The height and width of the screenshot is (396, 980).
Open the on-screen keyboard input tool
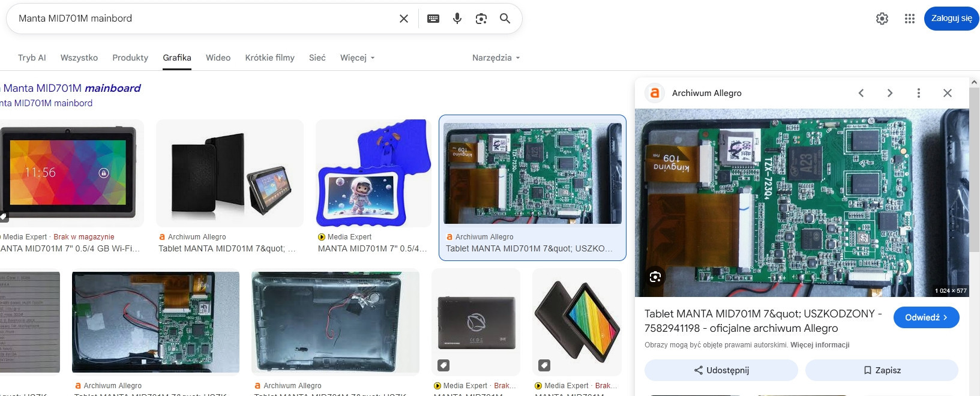click(x=433, y=19)
